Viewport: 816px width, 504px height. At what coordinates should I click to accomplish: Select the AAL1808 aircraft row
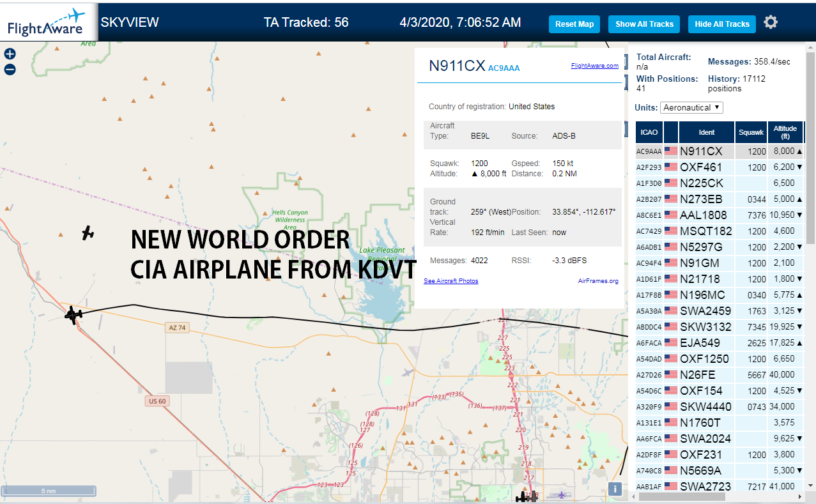[720, 215]
